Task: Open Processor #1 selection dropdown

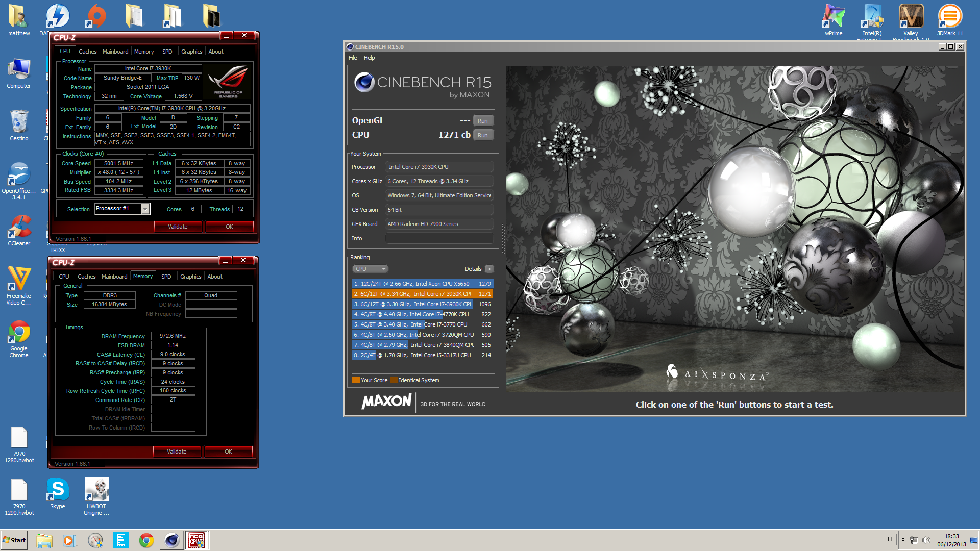Action: [145, 209]
